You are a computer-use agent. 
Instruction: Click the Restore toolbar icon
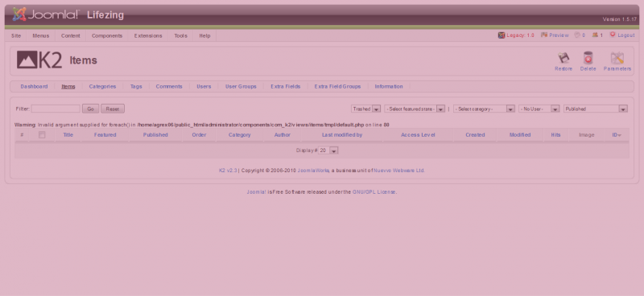coord(563,58)
